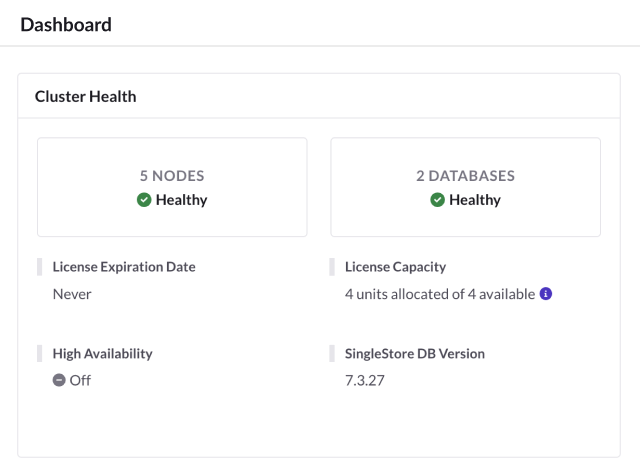The height and width of the screenshot is (476, 640).
Task: Click the green check icon under 5 Nodes
Action: [x=144, y=200]
